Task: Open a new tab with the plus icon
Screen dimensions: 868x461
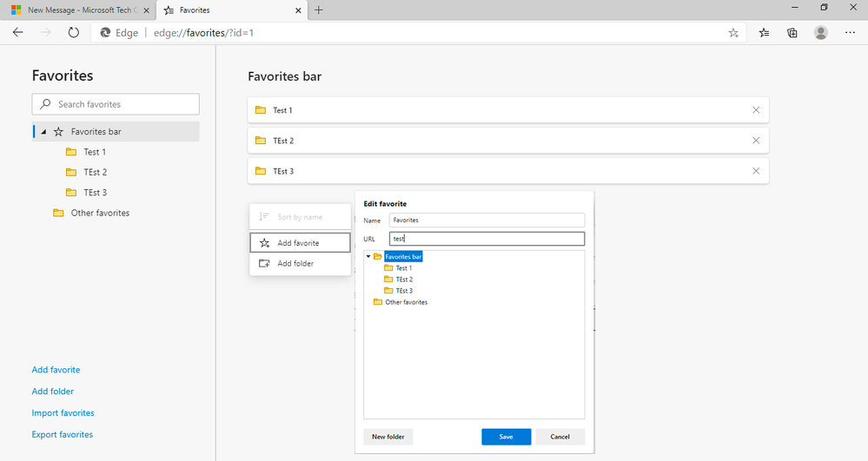Action: point(318,10)
